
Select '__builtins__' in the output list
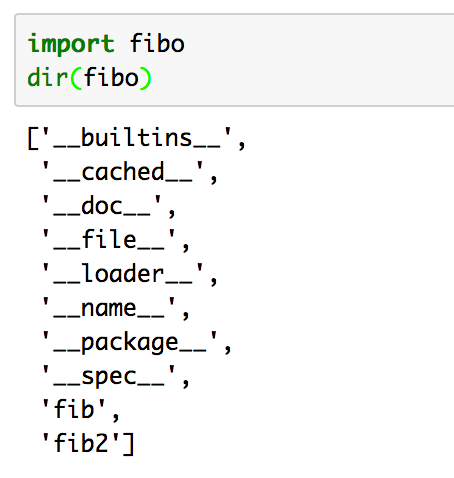pos(136,138)
